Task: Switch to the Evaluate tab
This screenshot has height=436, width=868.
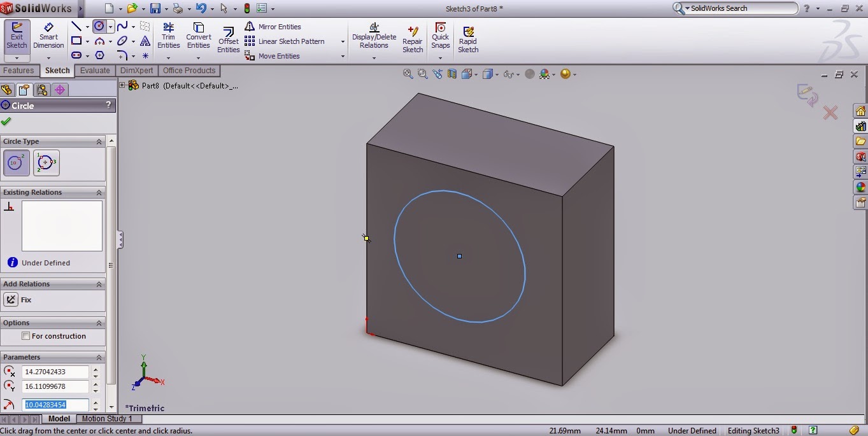Action: pos(95,71)
